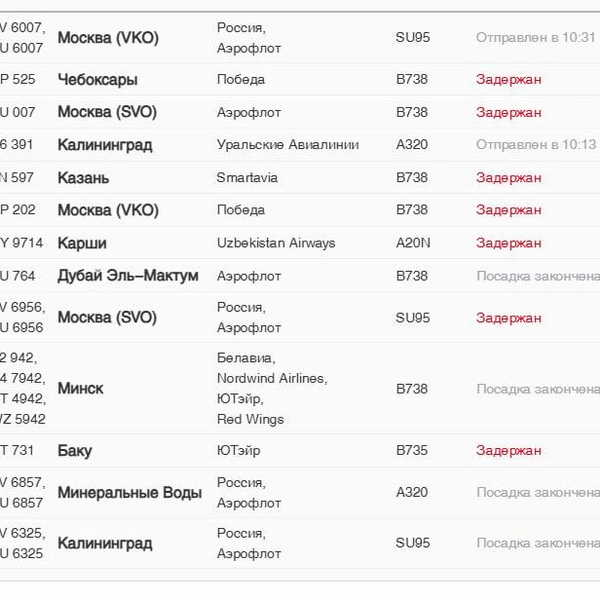
Task: Click Задержан status for Чебоксары flight
Action: pyautogui.click(x=509, y=79)
